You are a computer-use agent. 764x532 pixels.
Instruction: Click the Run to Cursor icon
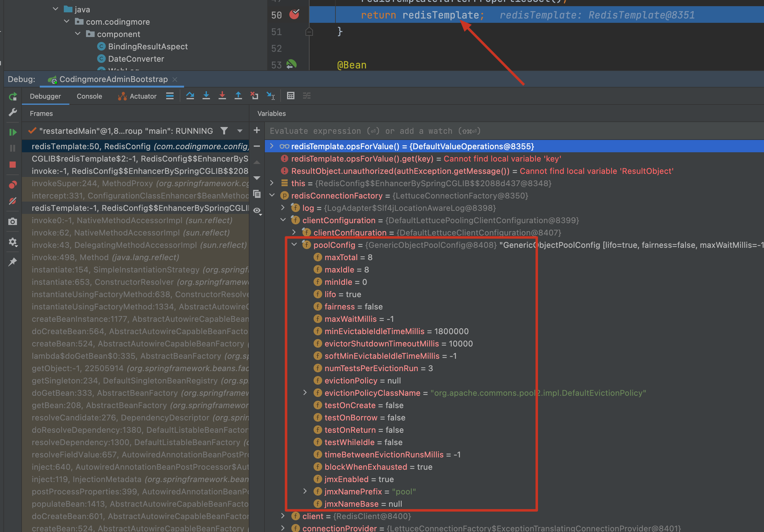coord(270,96)
